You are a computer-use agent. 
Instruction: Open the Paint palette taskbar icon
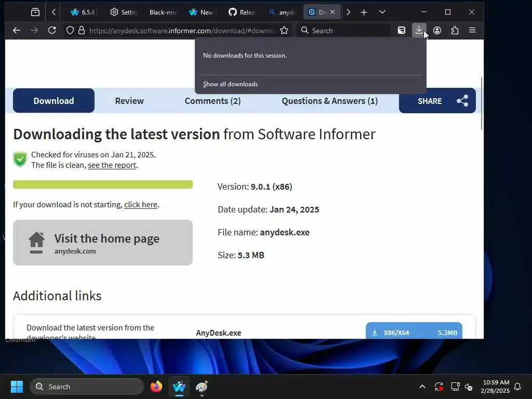202,387
